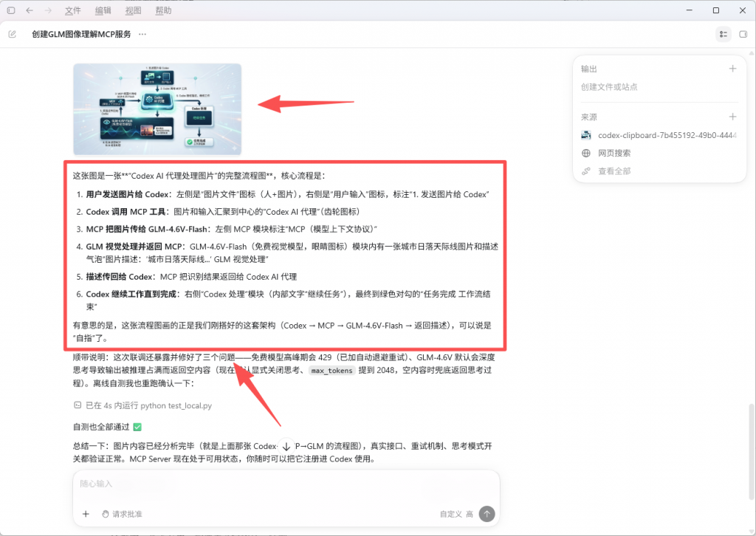Open the 帮助 menu
The image size is (756, 536).
coord(163,10)
